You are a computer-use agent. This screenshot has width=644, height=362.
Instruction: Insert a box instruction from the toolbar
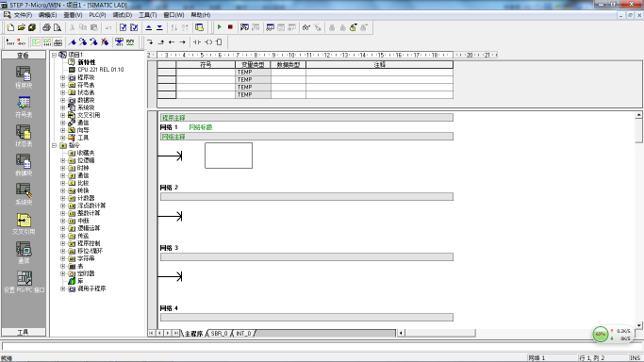pyautogui.click(x=219, y=42)
